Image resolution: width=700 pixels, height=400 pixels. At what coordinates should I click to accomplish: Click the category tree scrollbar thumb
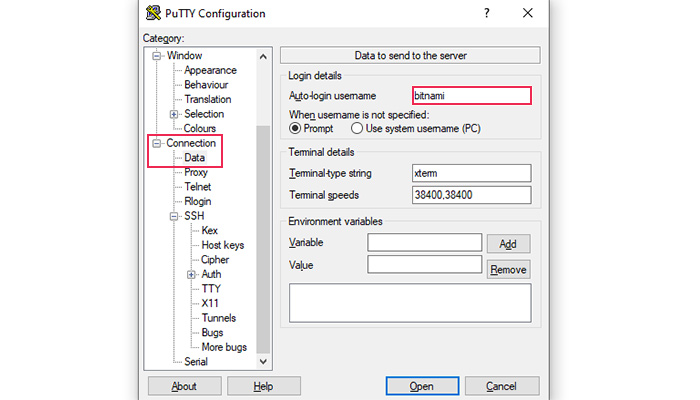(x=263, y=240)
